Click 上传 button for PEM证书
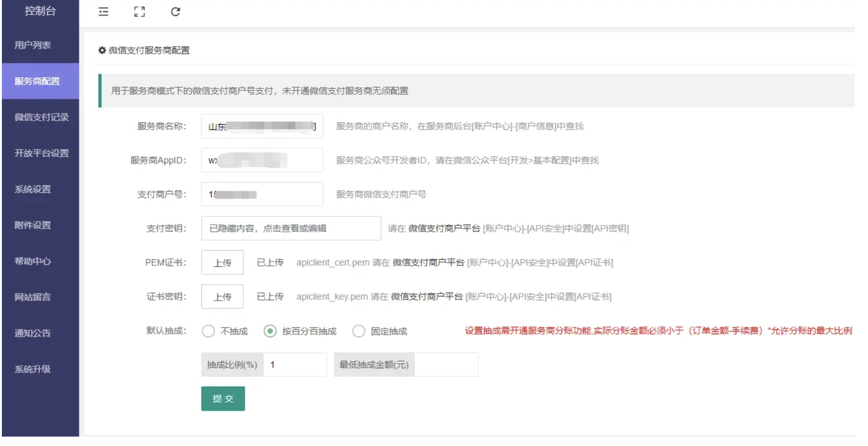The image size is (868, 446). [222, 263]
